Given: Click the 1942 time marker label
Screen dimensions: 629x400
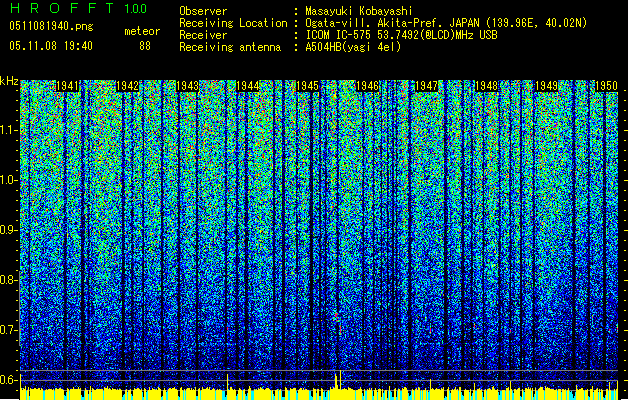Looking at the screenshot, I should tap(128, 86).
